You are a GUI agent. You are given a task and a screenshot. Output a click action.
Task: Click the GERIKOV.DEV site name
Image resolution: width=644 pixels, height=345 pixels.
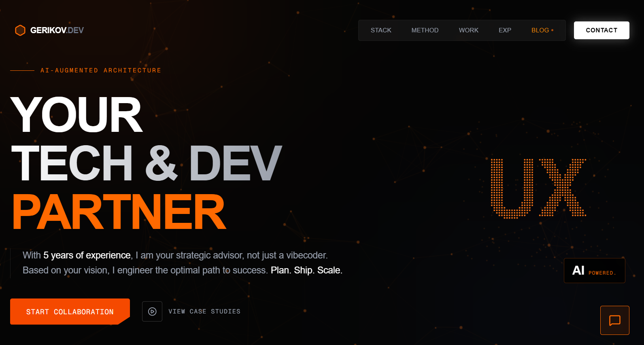(57, 30)
